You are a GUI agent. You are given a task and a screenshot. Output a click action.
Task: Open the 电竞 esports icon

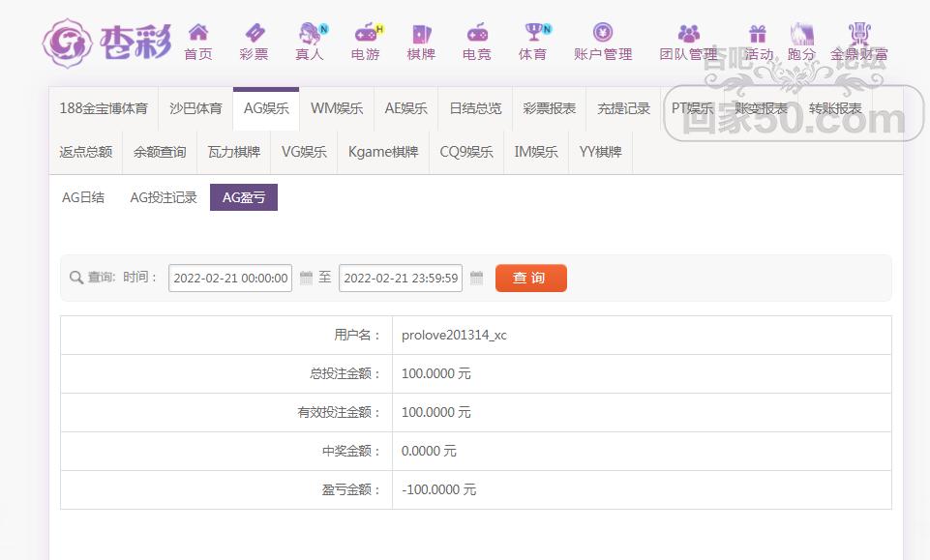[x=477, y=33]
